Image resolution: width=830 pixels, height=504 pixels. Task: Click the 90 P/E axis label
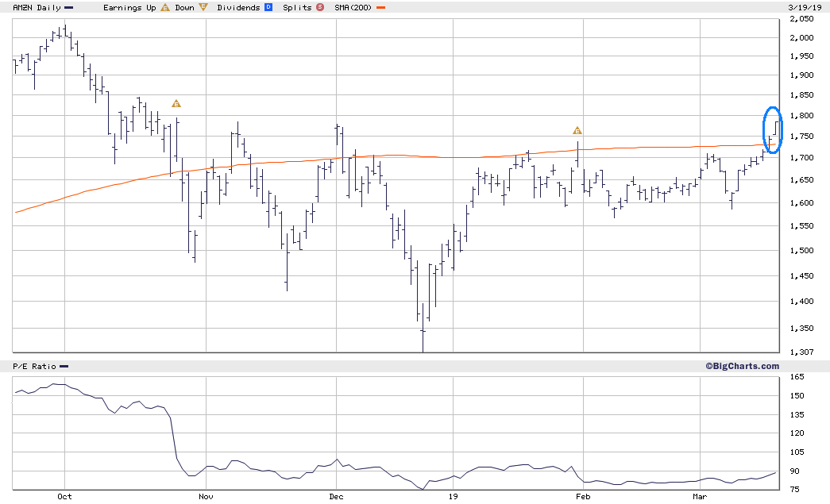[794, 471]
